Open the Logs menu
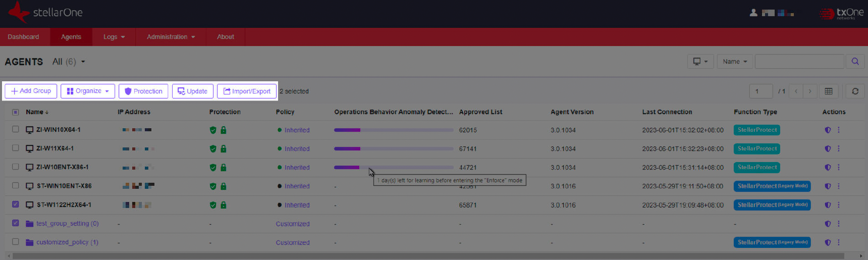Viewport: 868px width, 260px height. point(114,37)
